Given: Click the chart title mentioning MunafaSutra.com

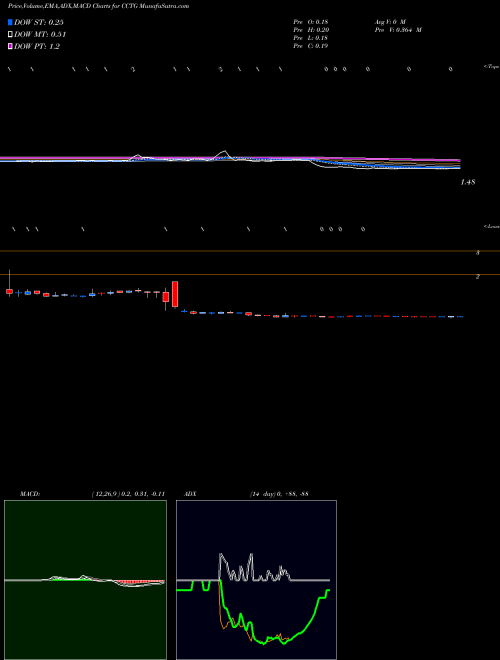Looking at the screenshot, I should [98, 6].
